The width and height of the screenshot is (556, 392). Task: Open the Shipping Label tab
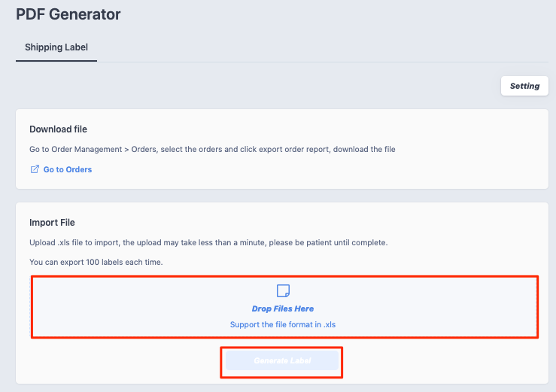pyautogui.click(x=56, y=47)
